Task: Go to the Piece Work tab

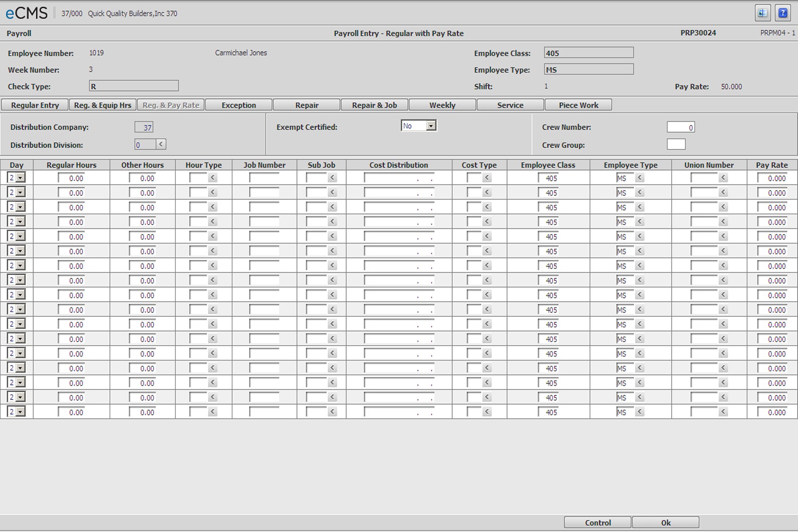Action: point(578,105)
